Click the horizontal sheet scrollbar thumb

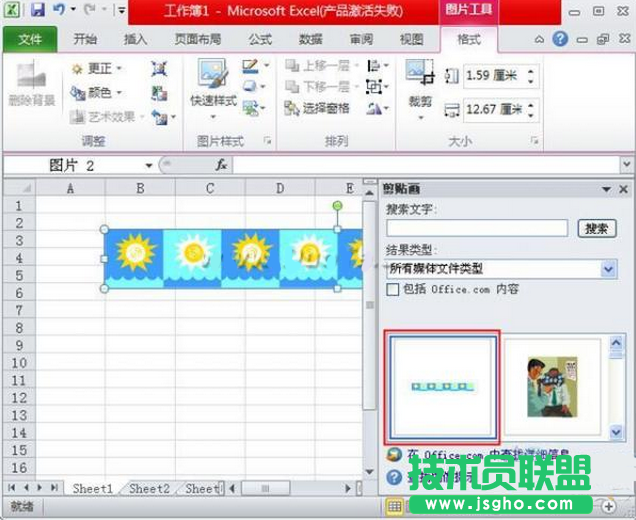[265, 488]
